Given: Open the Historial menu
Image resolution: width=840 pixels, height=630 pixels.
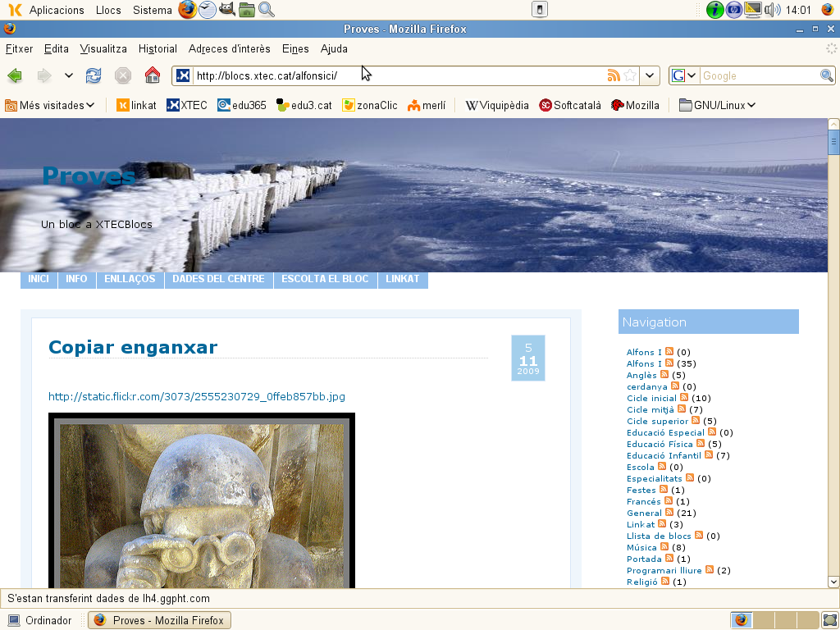Looking at the screenshot, I should tap(157, 48).
